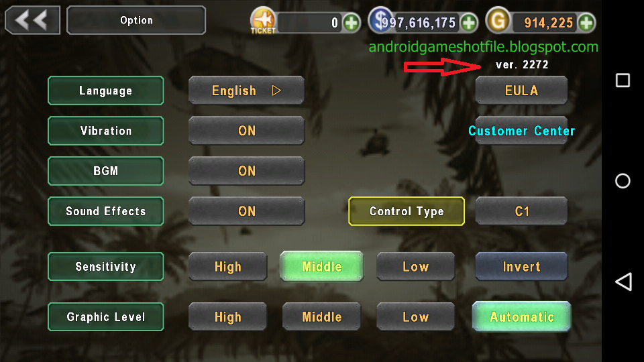Screen dimensions: 644x362
Task: Add tickets with the green plus icon
Action: 351,23
